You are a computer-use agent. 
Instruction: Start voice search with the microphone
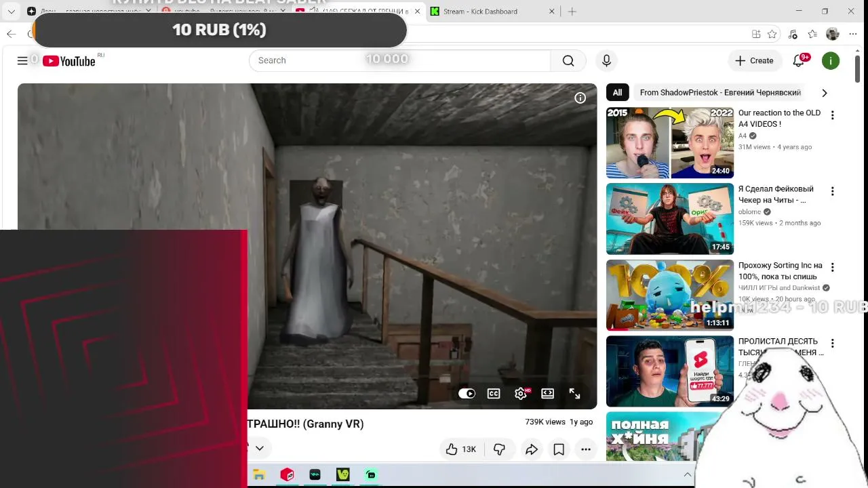606,60
